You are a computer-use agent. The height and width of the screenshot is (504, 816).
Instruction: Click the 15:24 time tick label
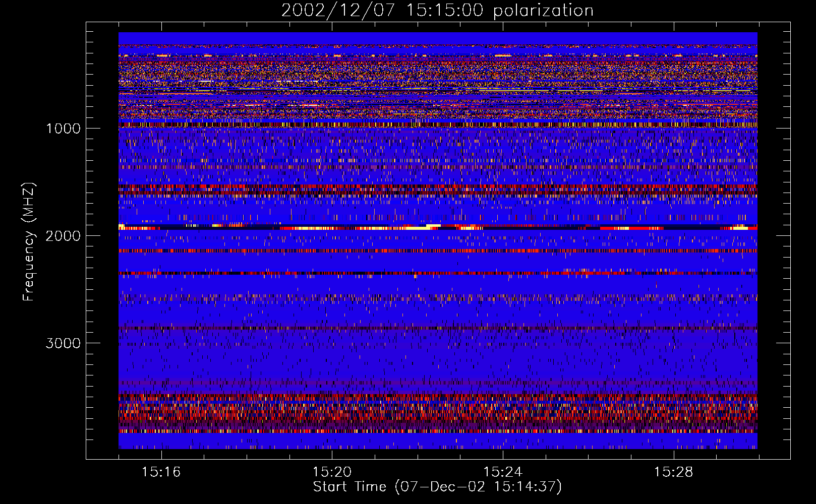point(503,472)
